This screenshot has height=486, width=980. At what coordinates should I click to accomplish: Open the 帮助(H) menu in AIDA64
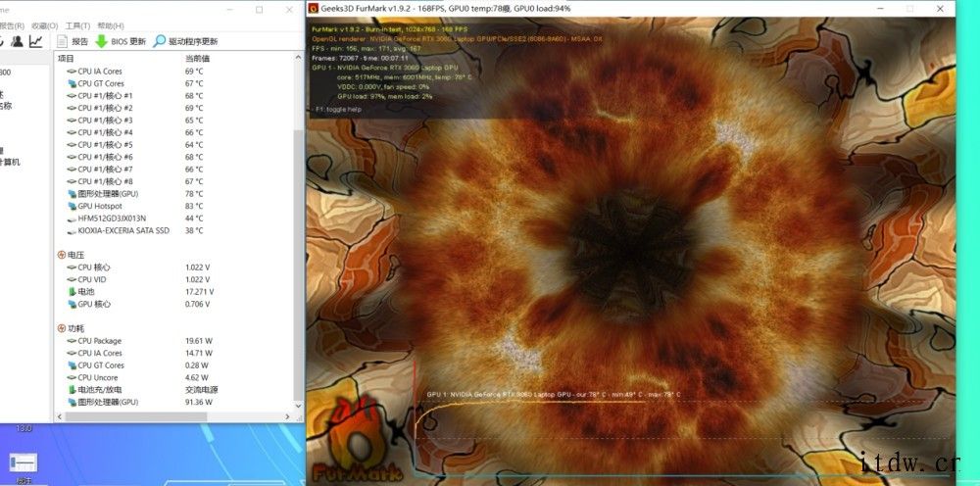[111, 25]
